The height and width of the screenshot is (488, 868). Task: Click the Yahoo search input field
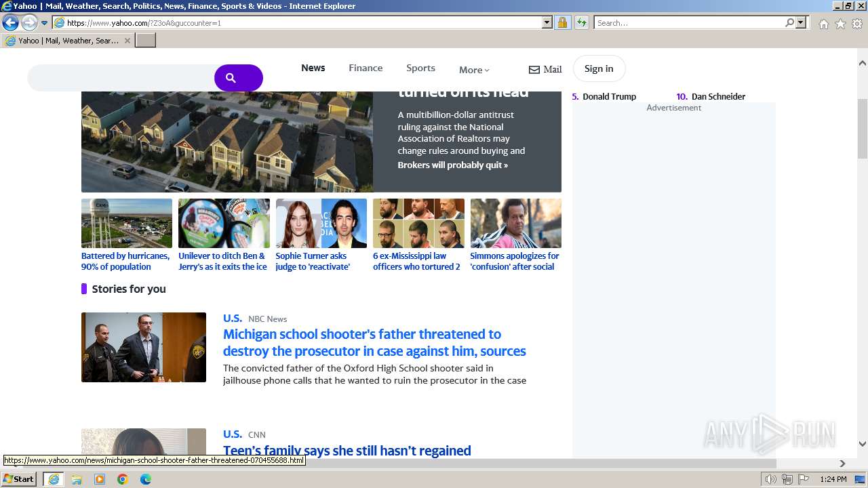point(122,78)
